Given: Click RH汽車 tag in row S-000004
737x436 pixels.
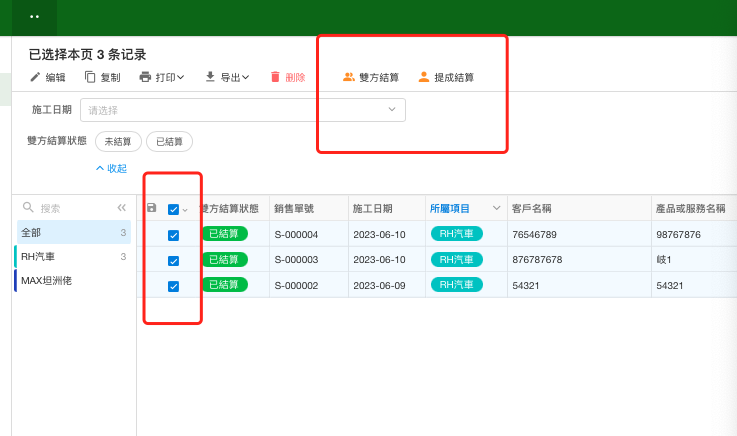Looking at the screenshot, I should [x=457, y=234].
